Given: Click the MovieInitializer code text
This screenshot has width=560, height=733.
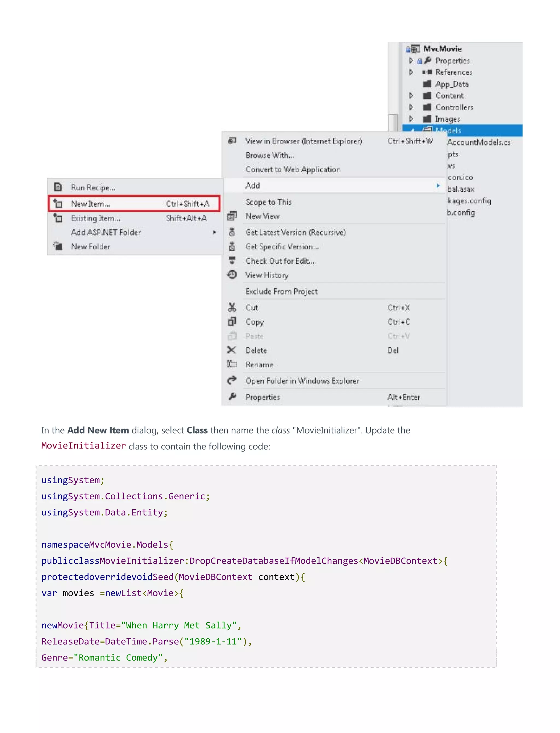Looking at the screenshot, I should [x=83, y=445].
